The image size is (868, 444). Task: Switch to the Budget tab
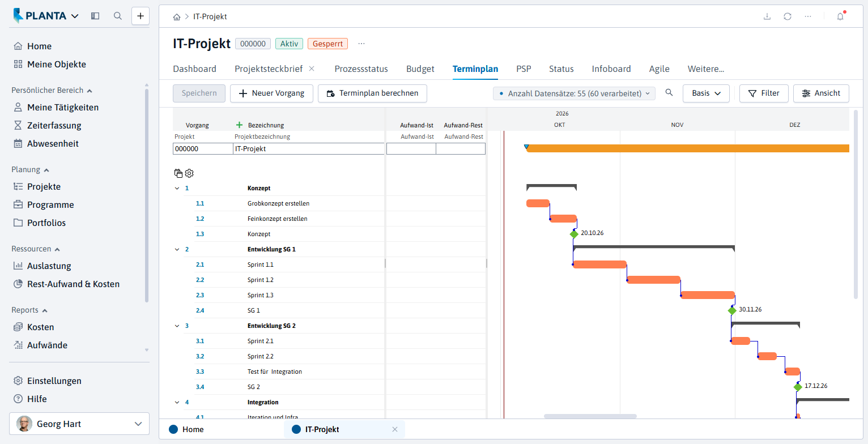(420, 69)
